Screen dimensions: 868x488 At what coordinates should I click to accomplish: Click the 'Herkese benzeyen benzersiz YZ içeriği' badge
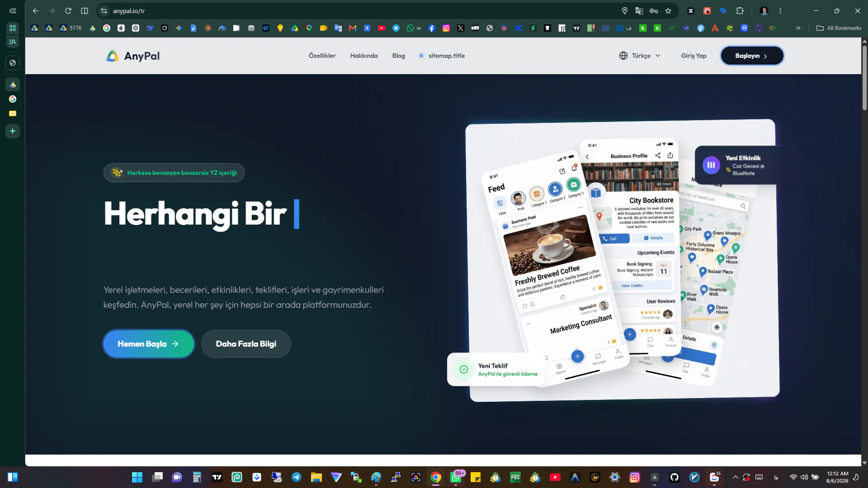(x=174, y=173)
